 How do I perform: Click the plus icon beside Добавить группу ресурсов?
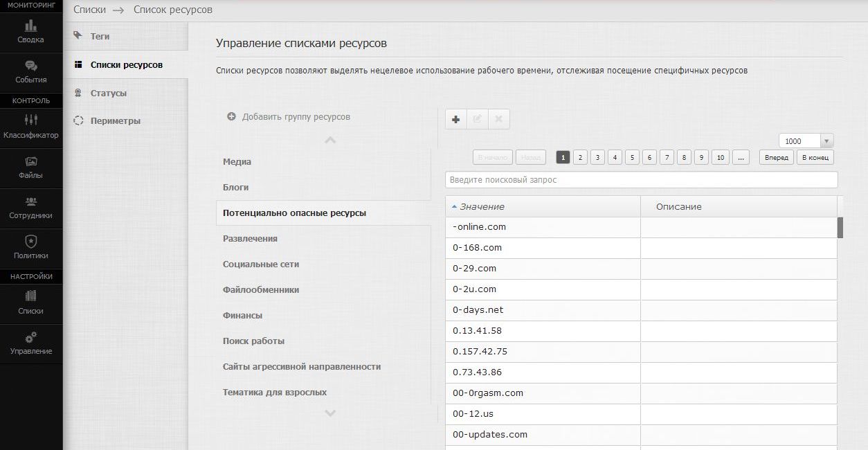232,117
